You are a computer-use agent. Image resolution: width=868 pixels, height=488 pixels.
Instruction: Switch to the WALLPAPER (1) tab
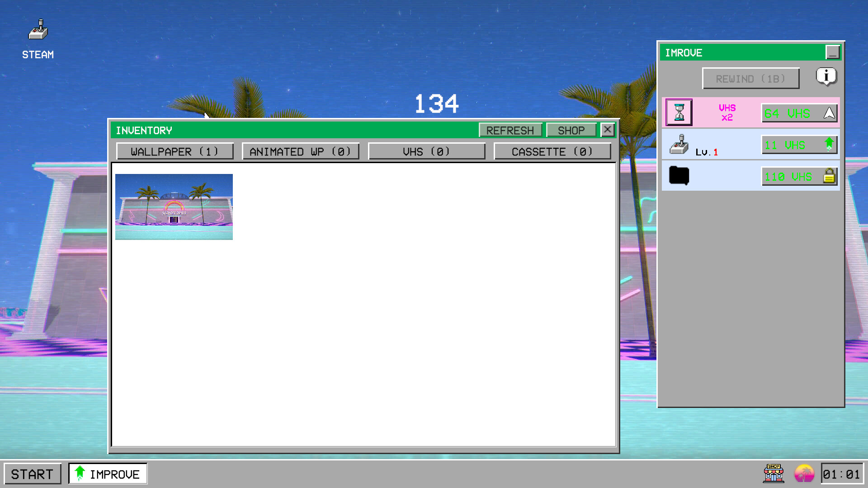click(175, 151)
